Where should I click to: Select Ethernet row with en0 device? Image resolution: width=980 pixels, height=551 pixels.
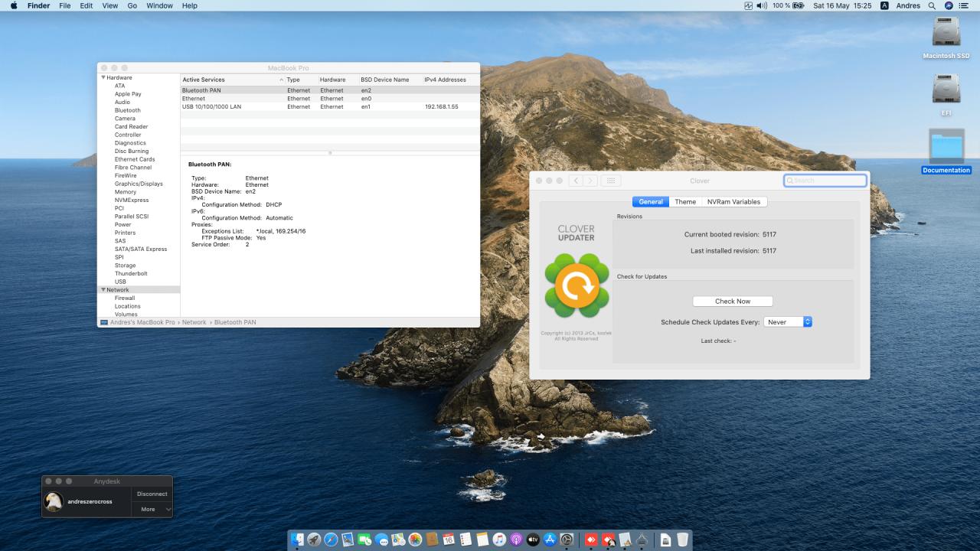[330, 99]
